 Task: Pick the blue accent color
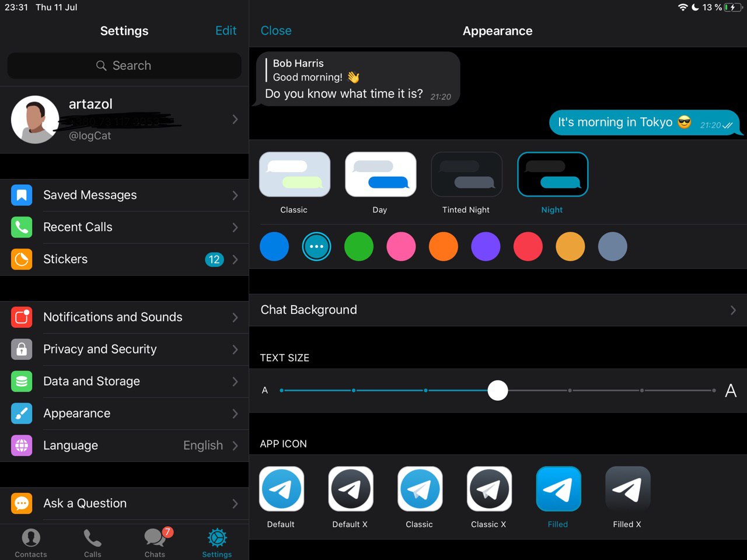274,246
